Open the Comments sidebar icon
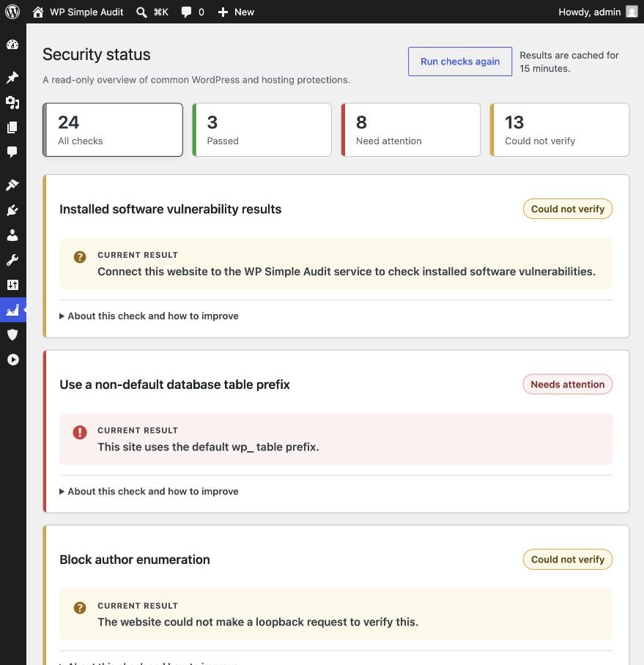The height and width of the screenshot is (665, 644). point(12,152)
